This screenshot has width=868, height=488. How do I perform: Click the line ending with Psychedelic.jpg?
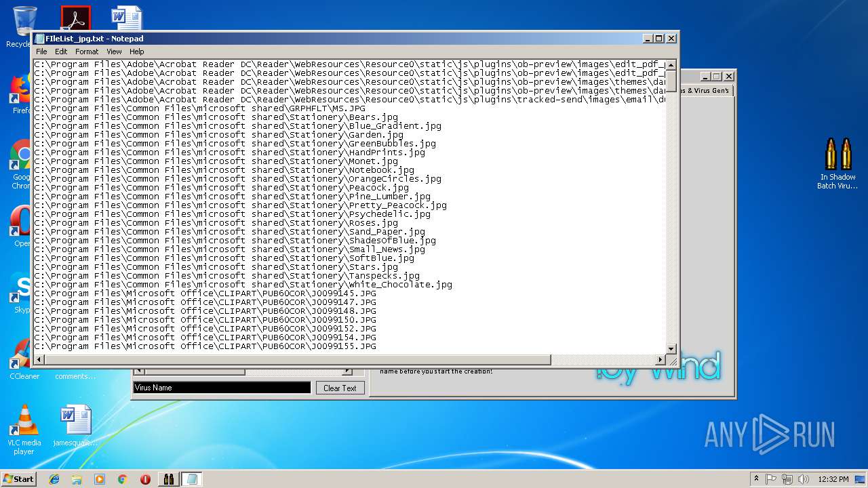coord(232,214)
